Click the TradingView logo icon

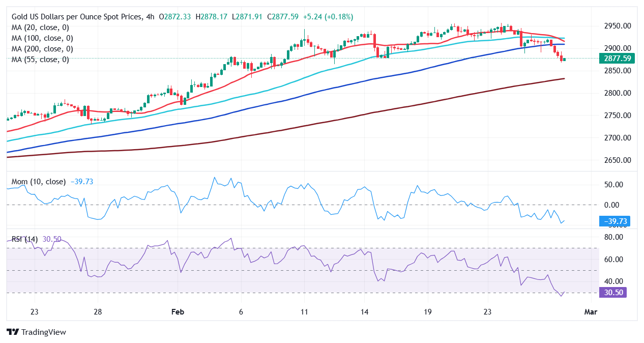[x=13, y=332]
